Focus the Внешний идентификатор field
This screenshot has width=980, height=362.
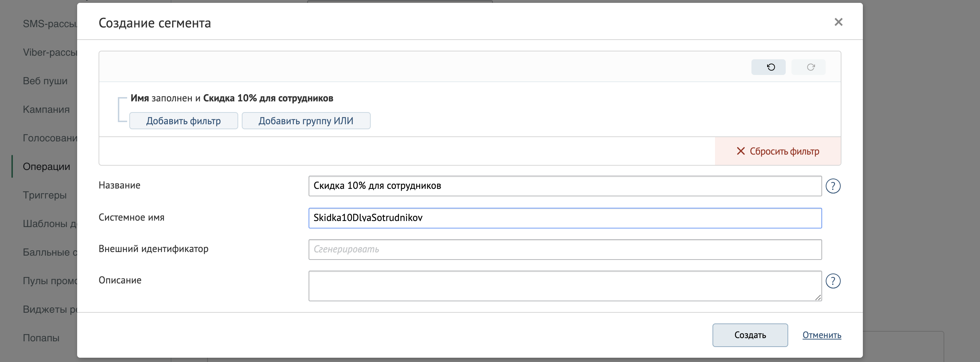pyautogui.click(x=565, y=250)
